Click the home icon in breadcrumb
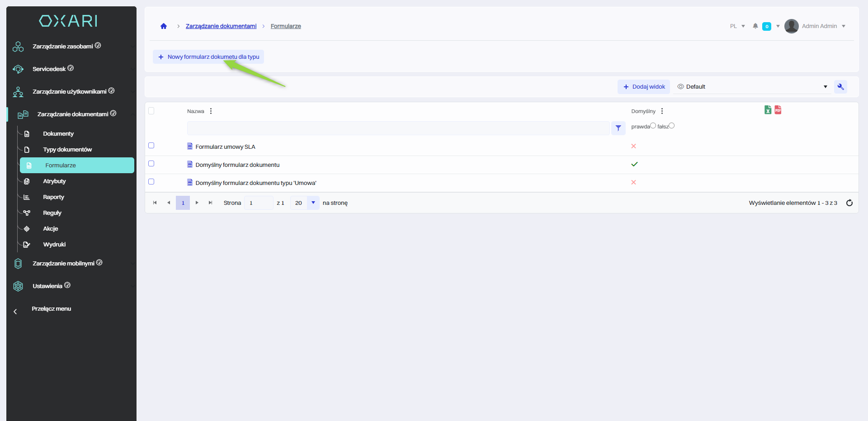This screenshot has width=868, height=421. pos(164,26)
